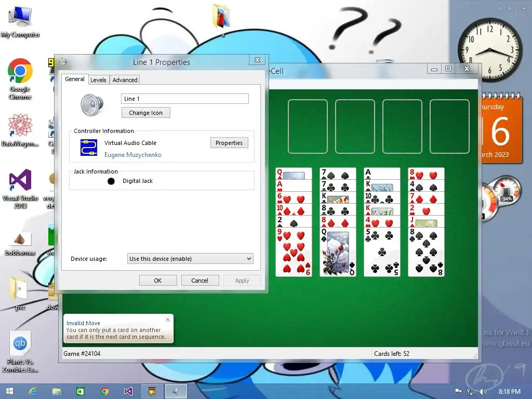Edit the Line 1 name field

(185, 99)
